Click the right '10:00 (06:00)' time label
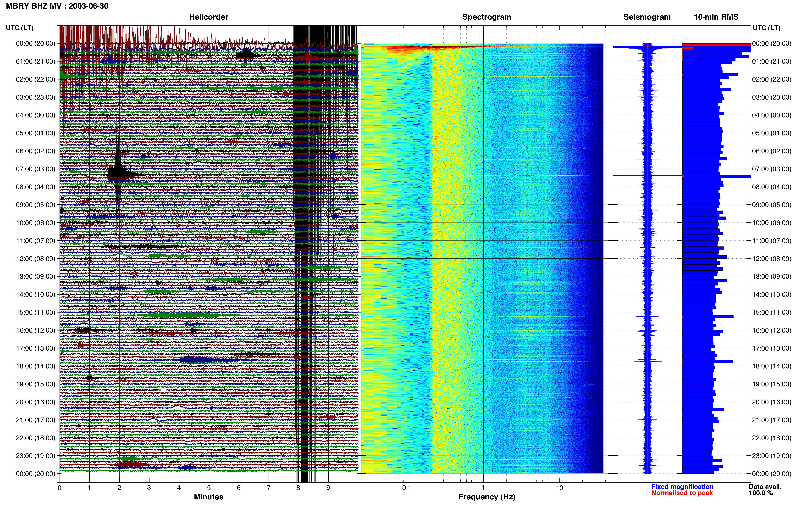The height and width of the screenshot is (508, 812). click(772, 223)
